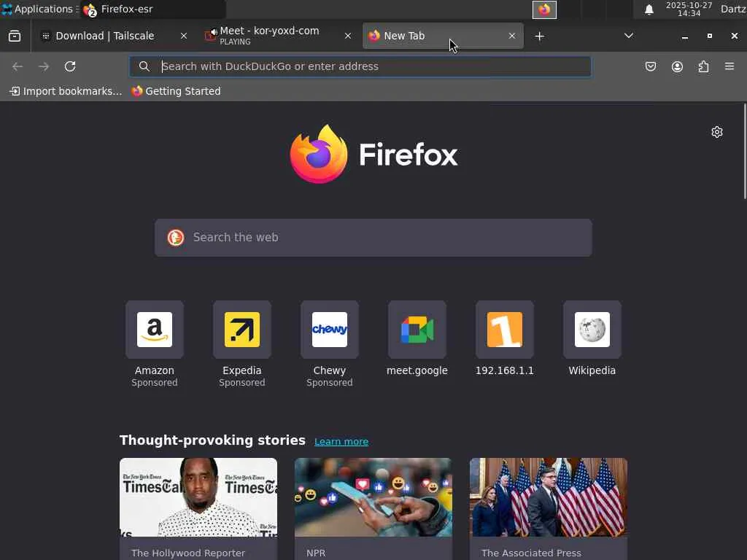Image resolution: width=747 pixels, height=560 pixels.
Task: Open new tab personalize gear icon
Action: point(717,132)
